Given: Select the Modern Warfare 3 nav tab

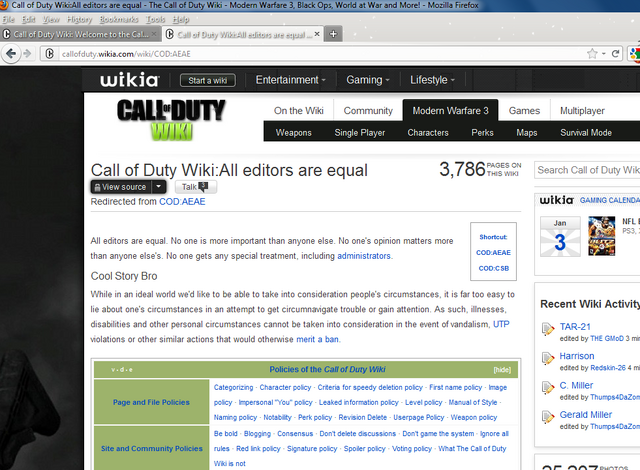Looking at the screenshot, I should point(450,111).
